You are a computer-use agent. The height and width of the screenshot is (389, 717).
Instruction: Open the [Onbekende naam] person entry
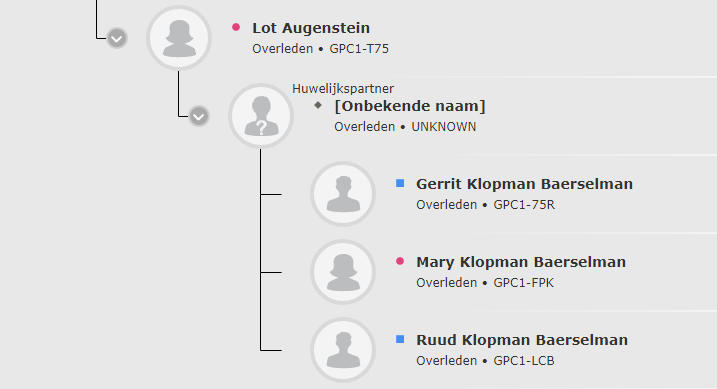(410, 106)
